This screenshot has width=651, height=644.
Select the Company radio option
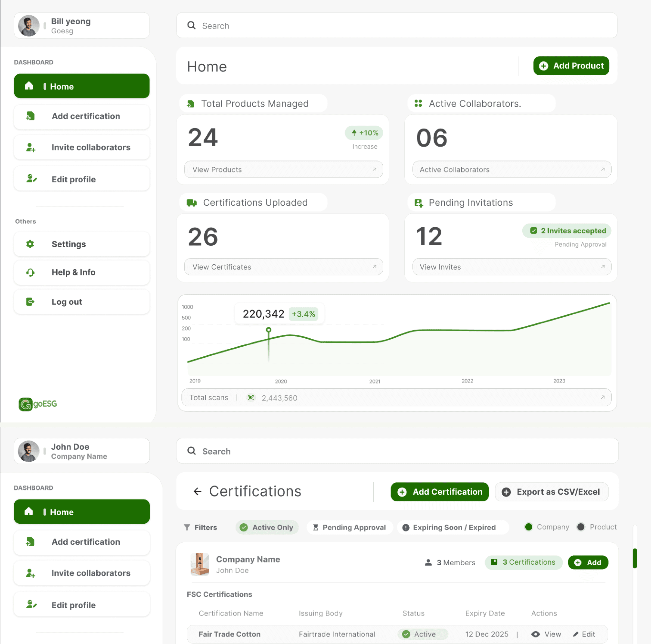pyautogui.click(x=529, y=527)
